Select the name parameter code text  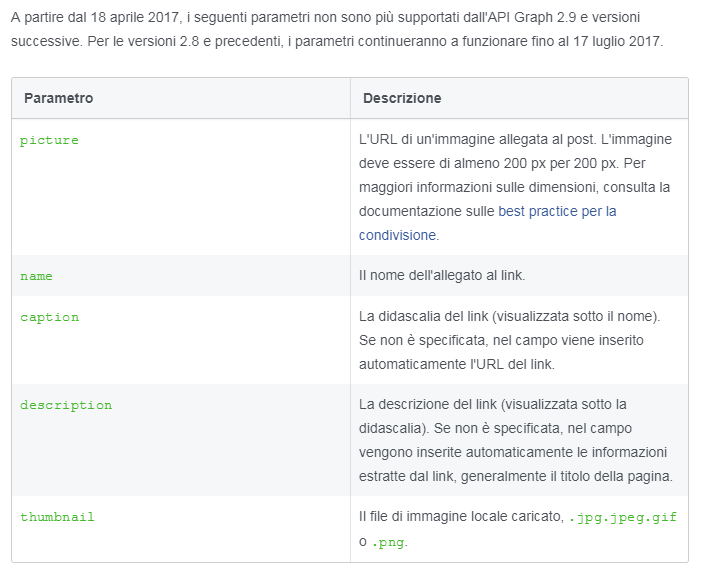[x=37, y=275]
